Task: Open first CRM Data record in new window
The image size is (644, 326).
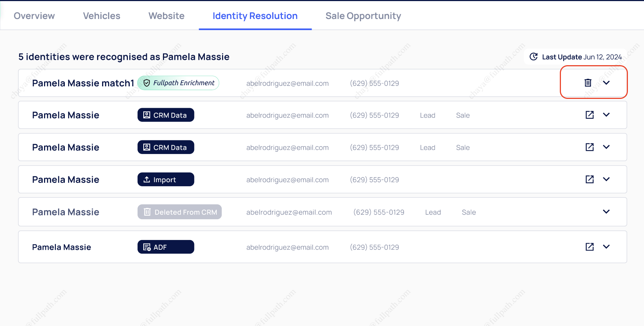Action: [x=590, y=115]
